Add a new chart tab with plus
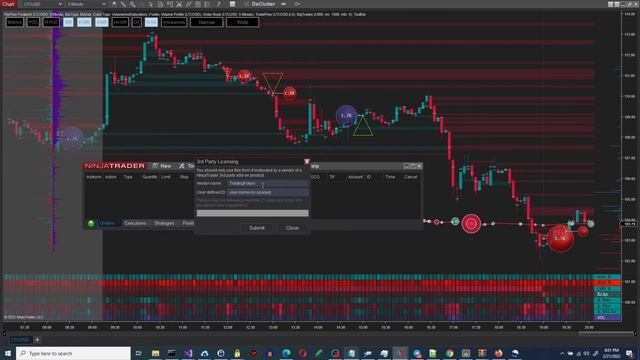 point(37,340)
